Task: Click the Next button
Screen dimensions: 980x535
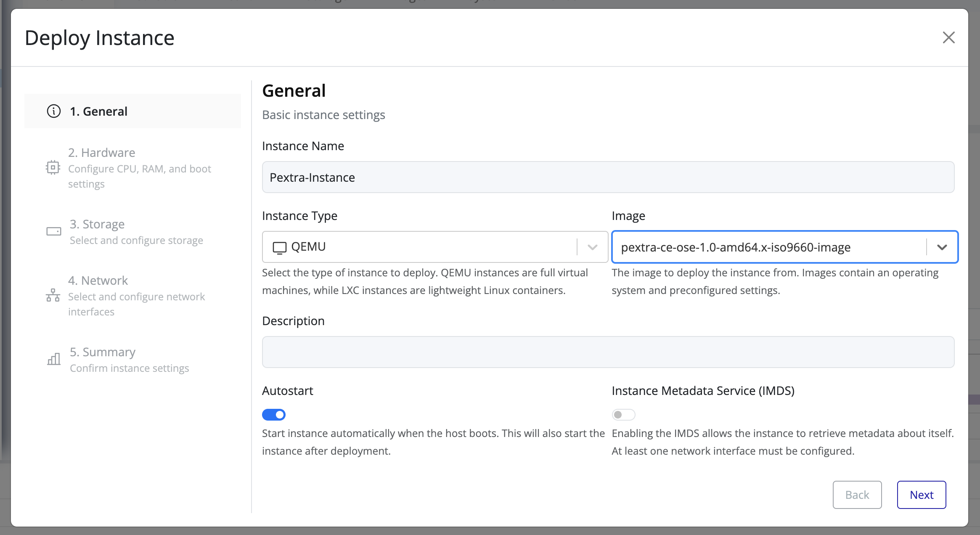Action: pyautogui.click(x=921, y=495)
